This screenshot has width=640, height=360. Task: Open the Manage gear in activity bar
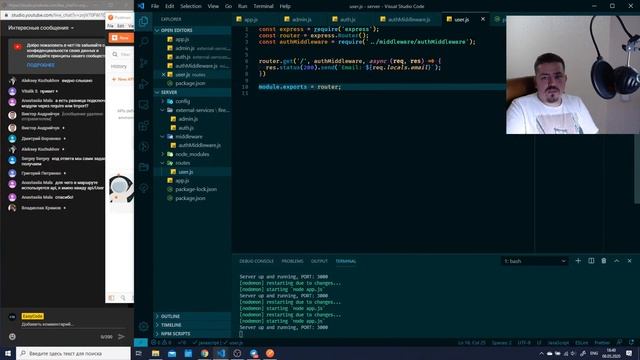tap(144, 326)
